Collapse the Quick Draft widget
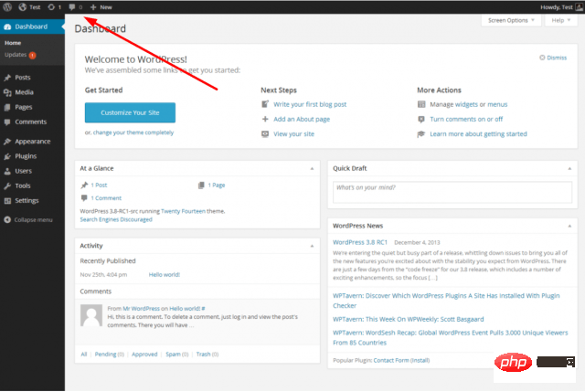The height and width of the screenshot is (392, 585). (x=569, y=168)
